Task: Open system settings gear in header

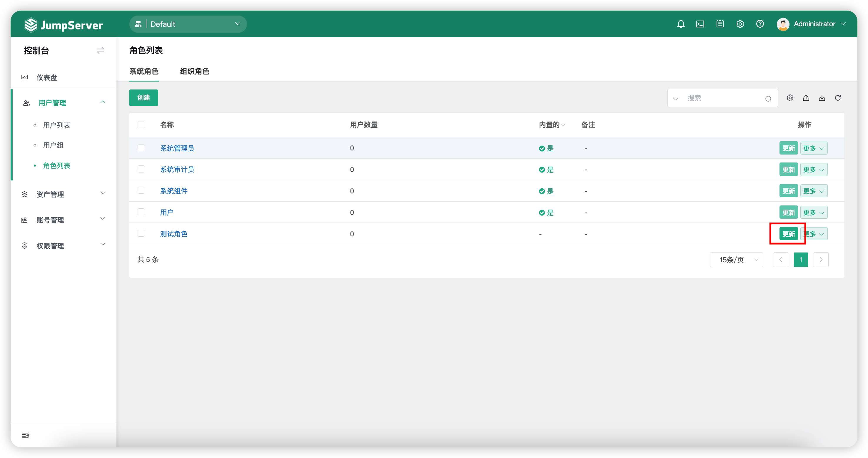Action: (740, 24)
